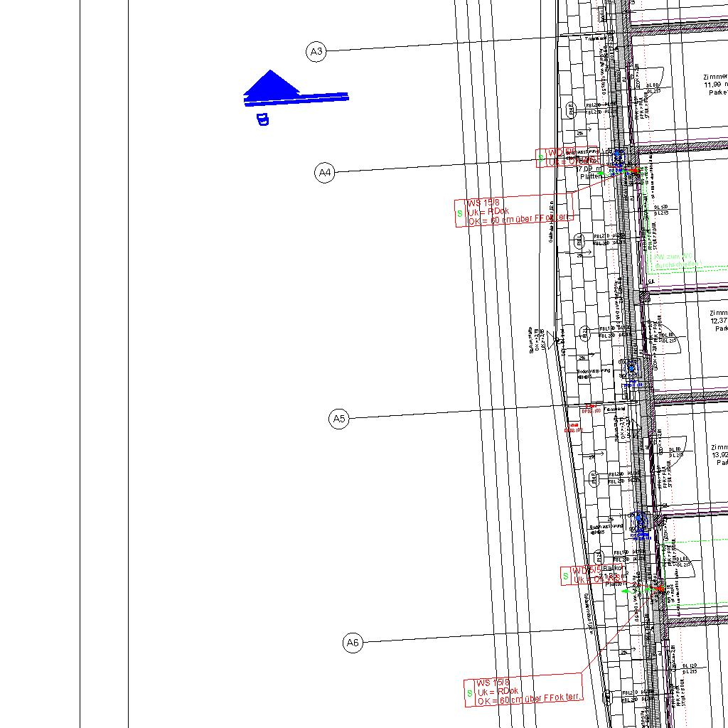
Task: Select the Zimmer 13,92 room label
Action: point(719,455)
